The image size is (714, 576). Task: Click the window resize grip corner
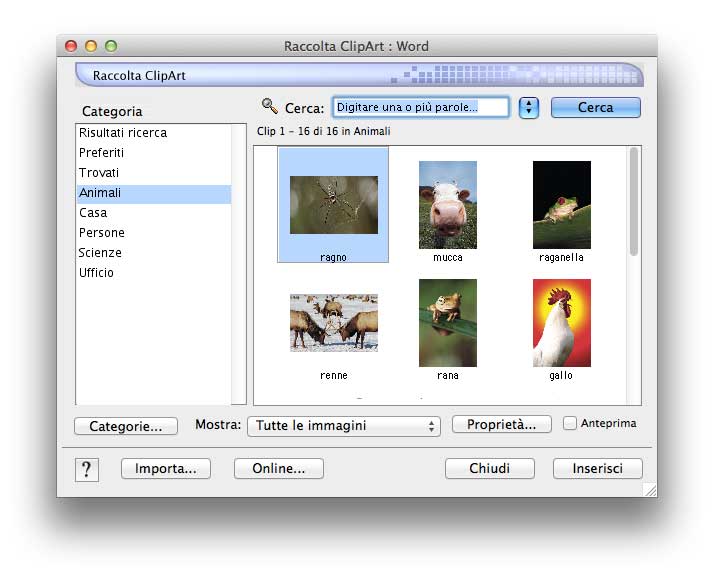pos(650,490)
